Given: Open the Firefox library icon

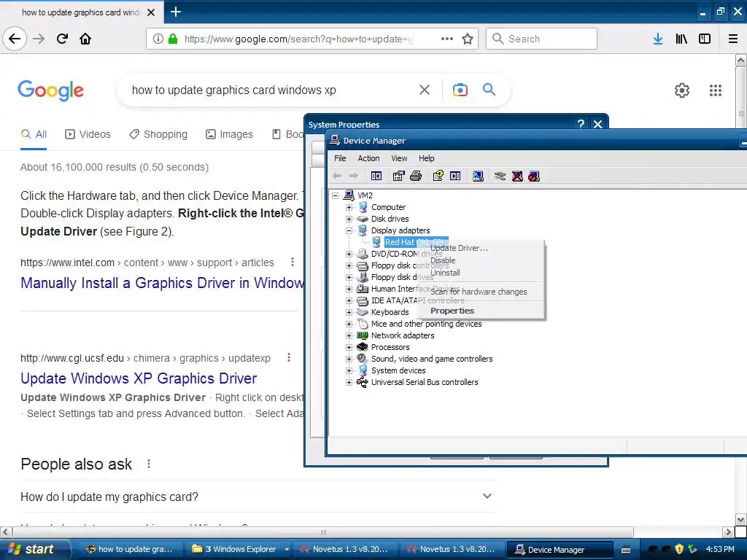Looking at the screenshot, I should 681,39.
